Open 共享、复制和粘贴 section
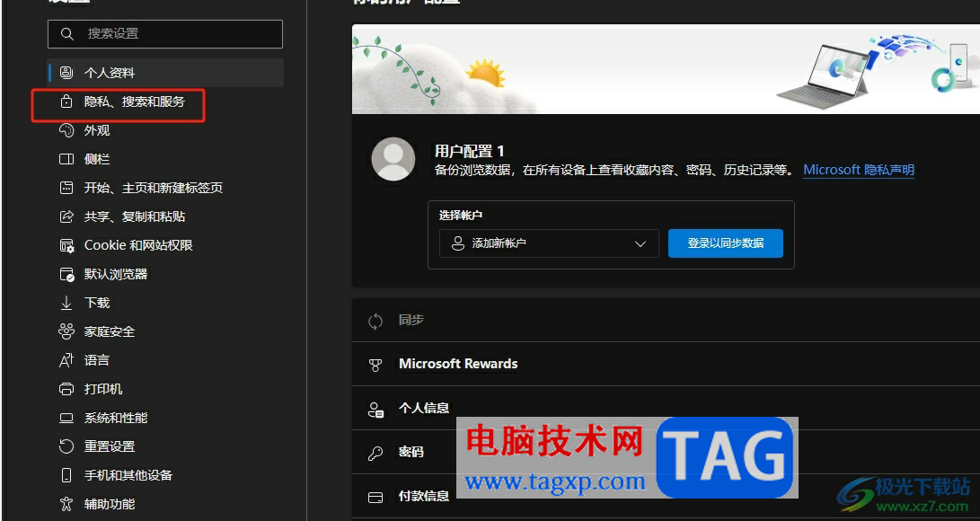The image size is (980, 521). [165, 216]
